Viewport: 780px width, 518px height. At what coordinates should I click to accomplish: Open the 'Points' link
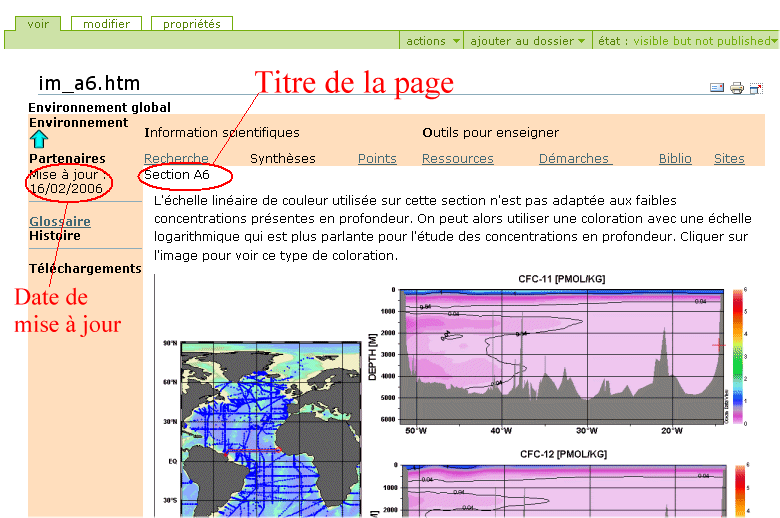377,158
